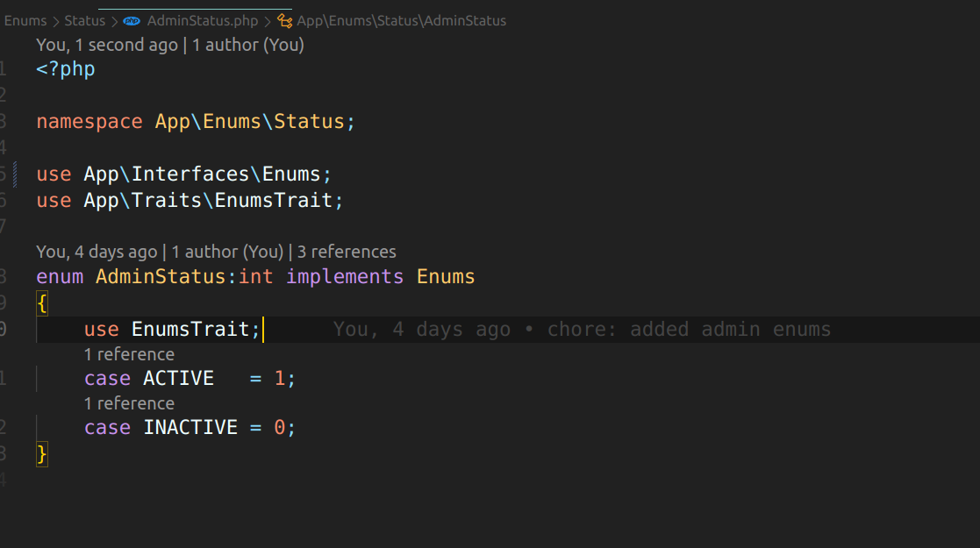Select the namespace declaration on line 3
Screen dimensions: 980x548
193,121
